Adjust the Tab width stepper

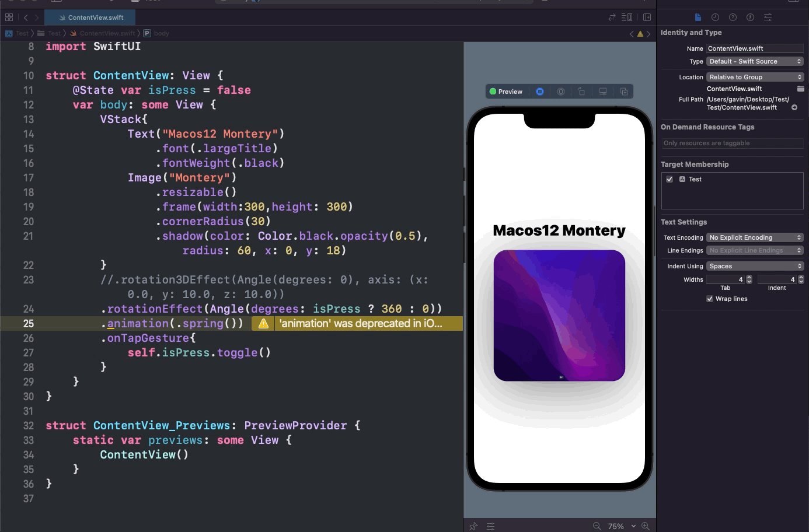[x=749, y=279]
